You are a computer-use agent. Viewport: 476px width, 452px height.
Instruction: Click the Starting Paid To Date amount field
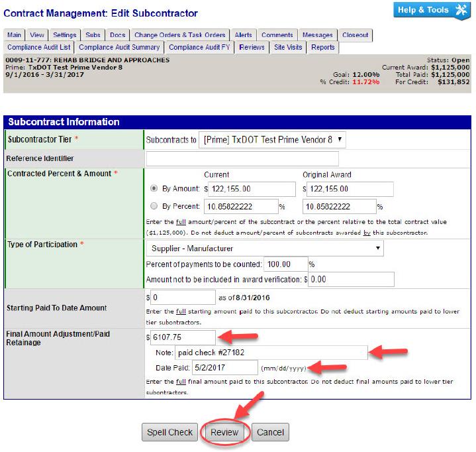pyautogui.click(x=183, y=297)
